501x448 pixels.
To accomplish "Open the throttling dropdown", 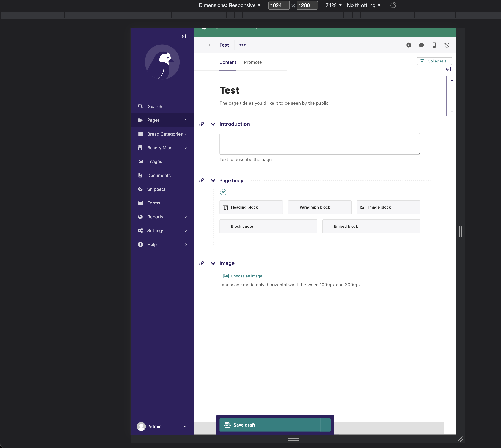I will click(x=364, y=5).
